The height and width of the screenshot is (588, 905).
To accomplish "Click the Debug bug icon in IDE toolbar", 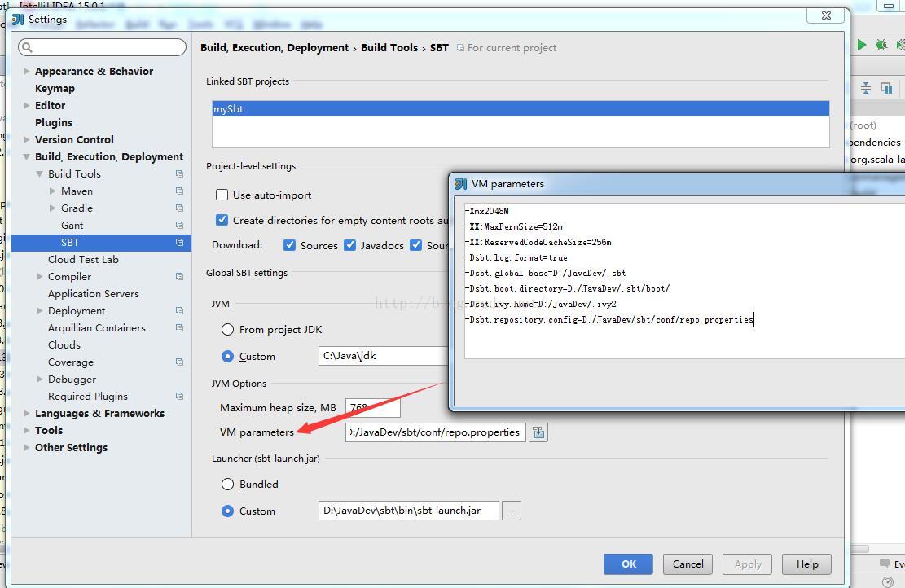I will (x=881, y=45).
